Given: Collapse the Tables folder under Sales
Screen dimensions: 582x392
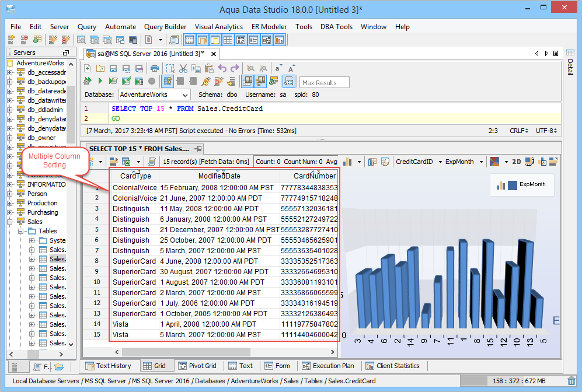Looking at the screenshot, I should 21,231.
